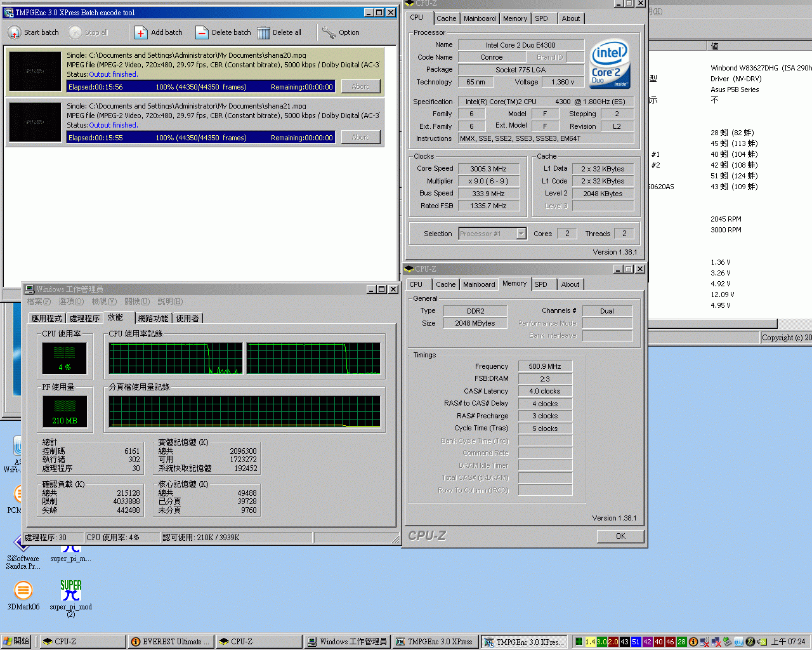Switch to 應用程式 tab in Task Manager
812x650 pixels.
(x=47, y=318)
